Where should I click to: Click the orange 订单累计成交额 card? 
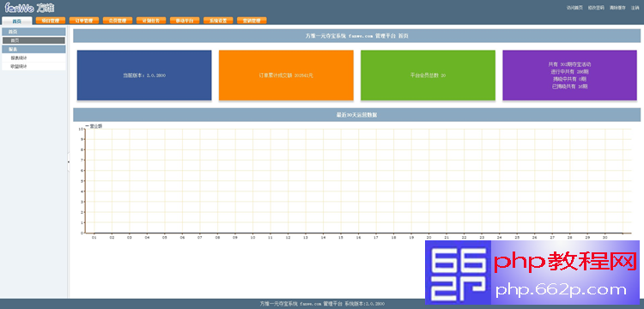click(x=286, y=76)
